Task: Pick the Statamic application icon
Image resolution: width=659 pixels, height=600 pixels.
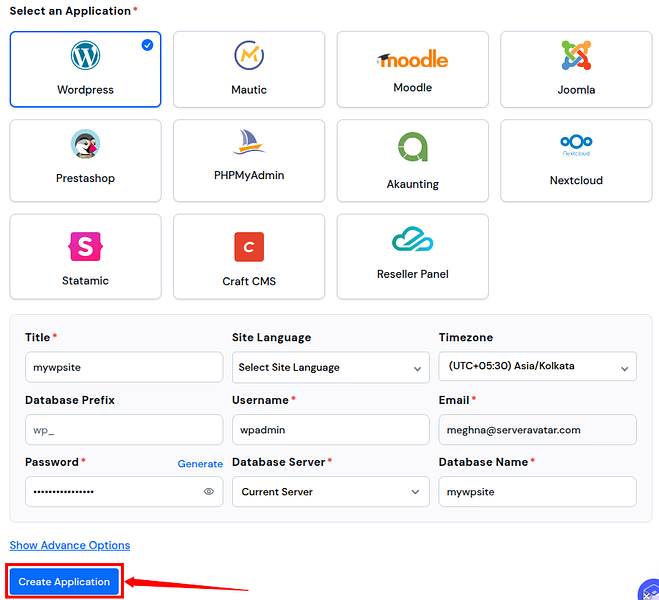Action: pyautogui.click(x=85, y=246)
